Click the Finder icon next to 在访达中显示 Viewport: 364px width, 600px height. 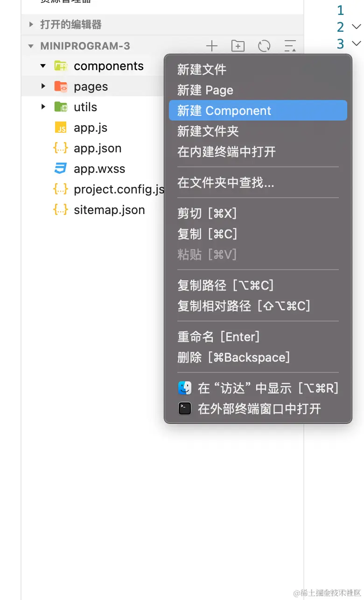[184, 388]
